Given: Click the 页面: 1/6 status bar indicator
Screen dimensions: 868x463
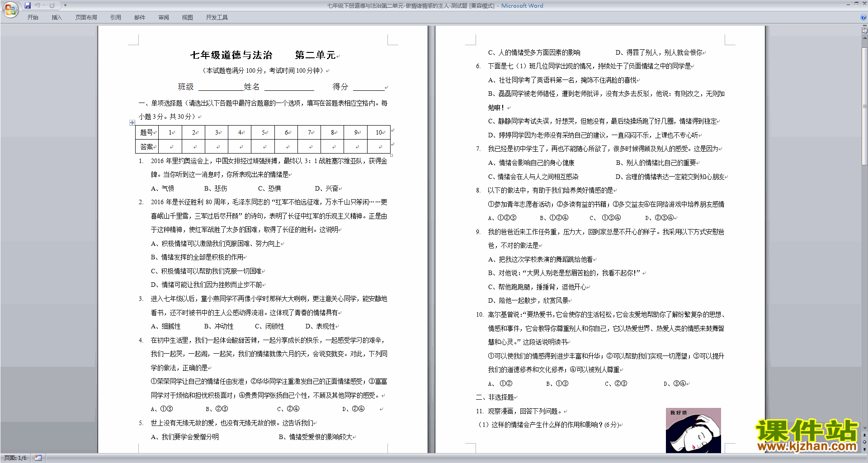Looking at the screenshot, I should click(15, 458).
